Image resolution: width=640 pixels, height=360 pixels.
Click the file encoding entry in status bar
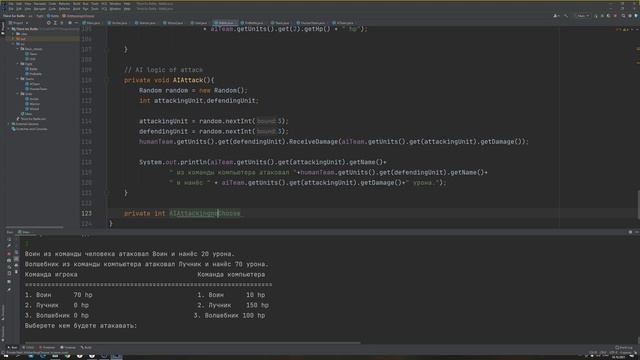click(x=614, y=353)
